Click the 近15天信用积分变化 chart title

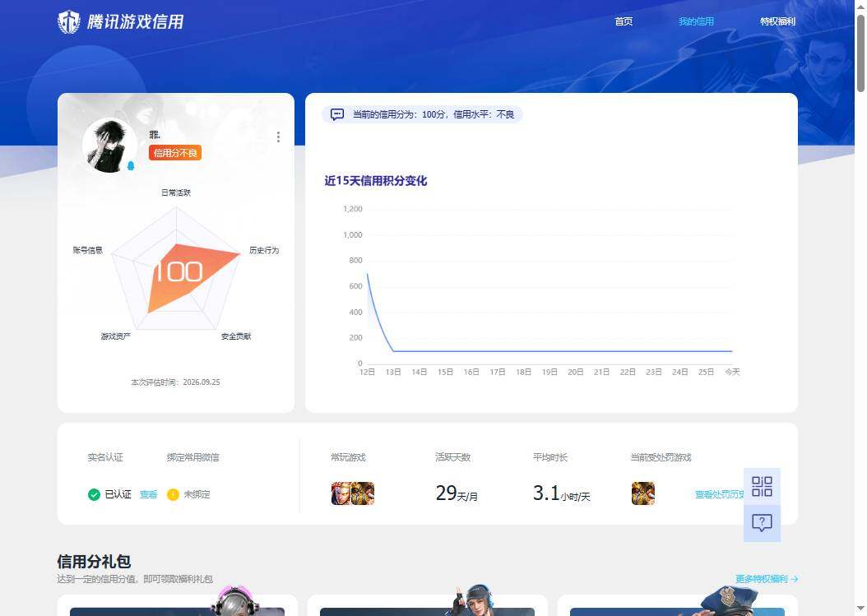[375, 181]
